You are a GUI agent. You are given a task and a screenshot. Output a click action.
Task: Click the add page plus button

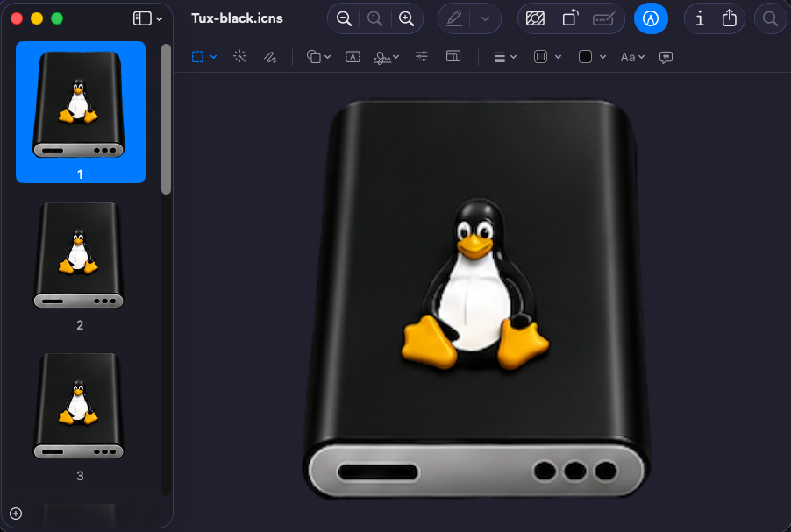[16, 514]
